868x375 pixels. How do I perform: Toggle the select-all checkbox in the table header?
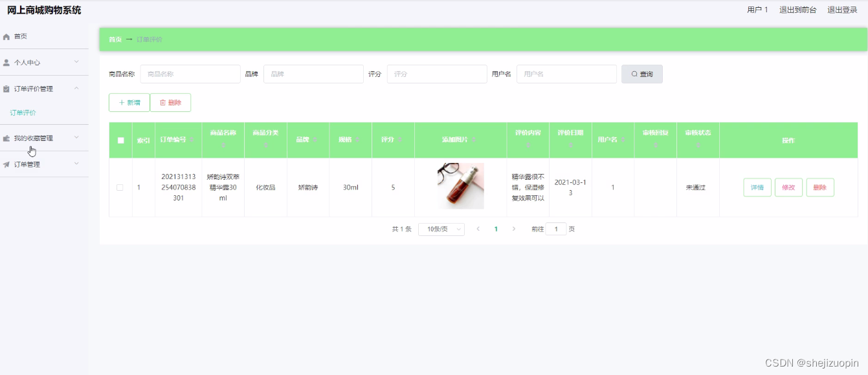click(x=120, y=140)
